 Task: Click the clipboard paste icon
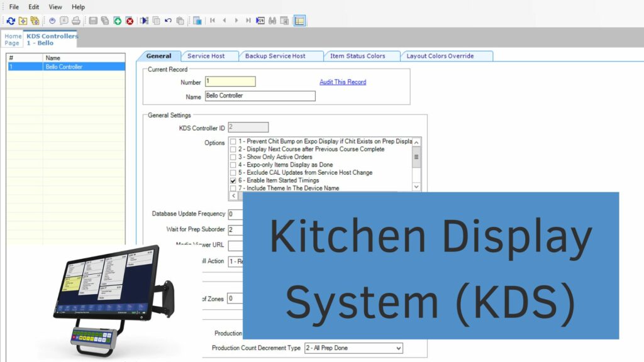pyautogui.click(x=180, y=21)
